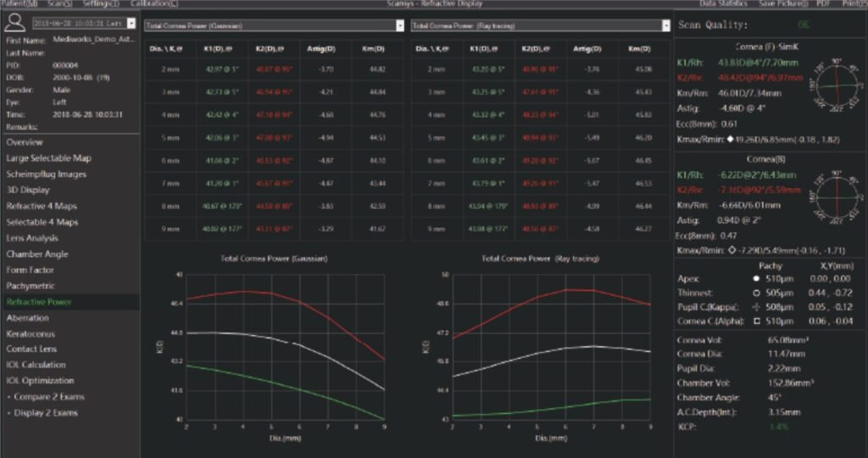
Task: Expand the Display 2 Exams item
Action: (x=9, y=413)
